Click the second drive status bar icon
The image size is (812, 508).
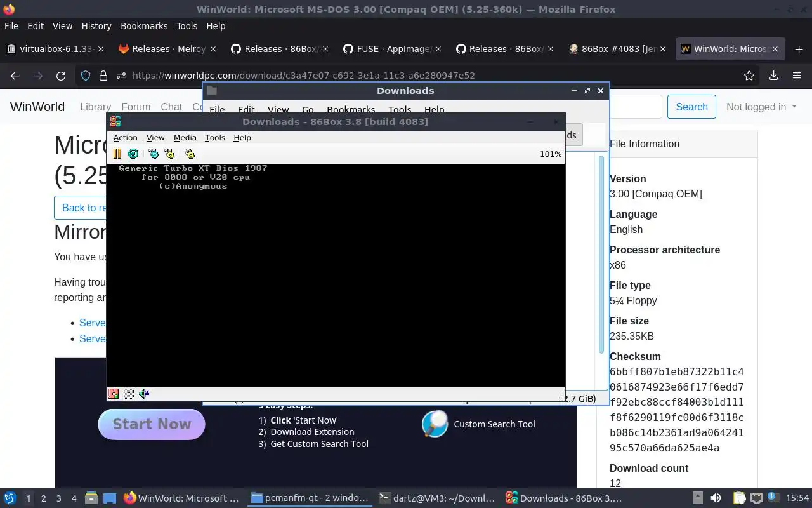tap(129, 394)
